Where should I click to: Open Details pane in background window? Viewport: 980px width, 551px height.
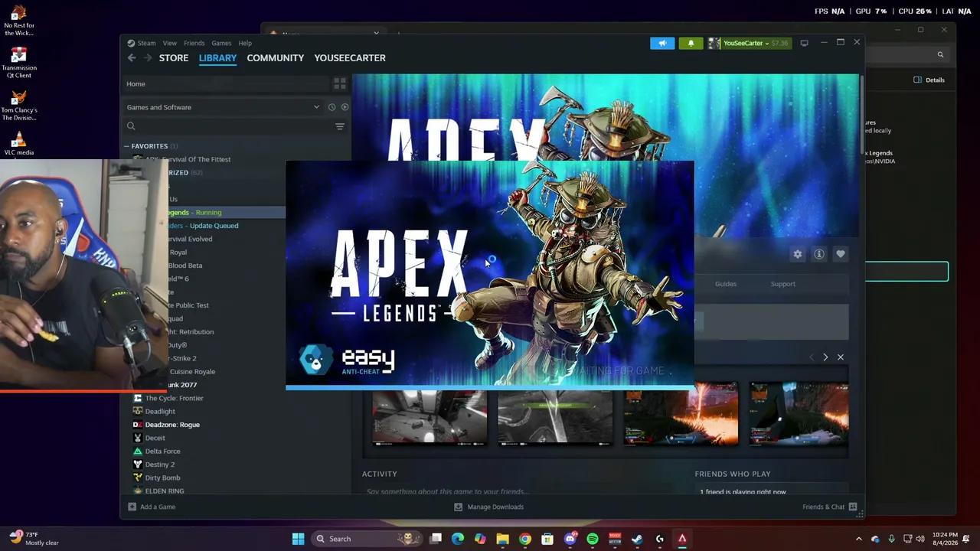[929, 80]
